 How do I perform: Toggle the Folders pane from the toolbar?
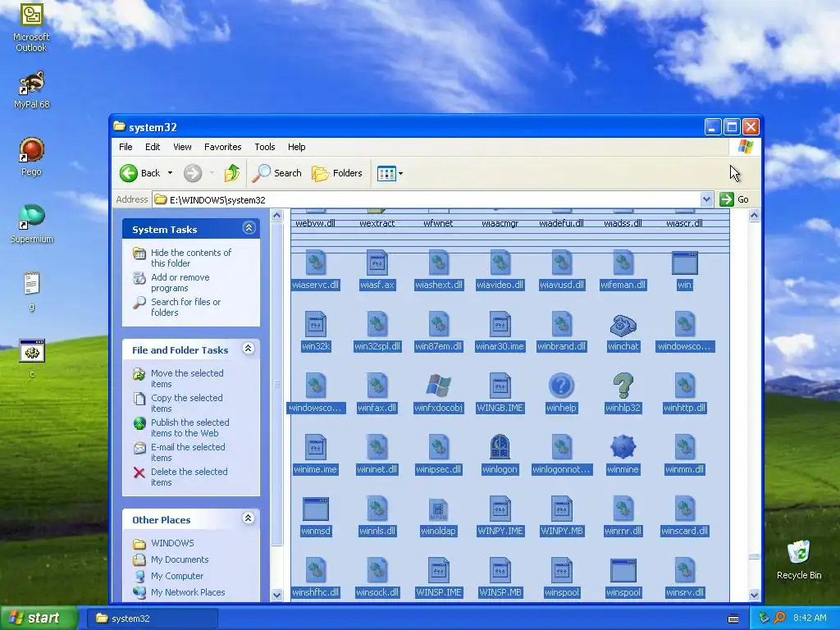click(x=337, y=173)
